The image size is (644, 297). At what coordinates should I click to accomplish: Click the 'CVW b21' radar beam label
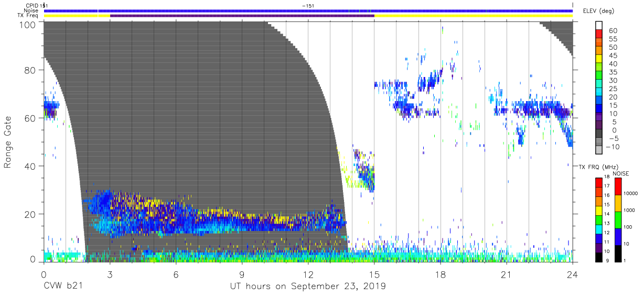[62, 287]
